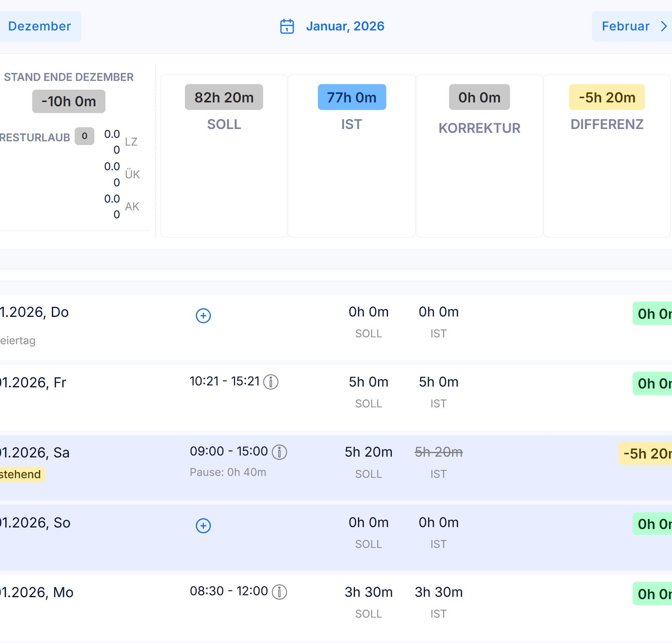672x643 pixels.
Task: Open the Friday time range 10:21 - 15:21
Action: (x=225, y=381)
